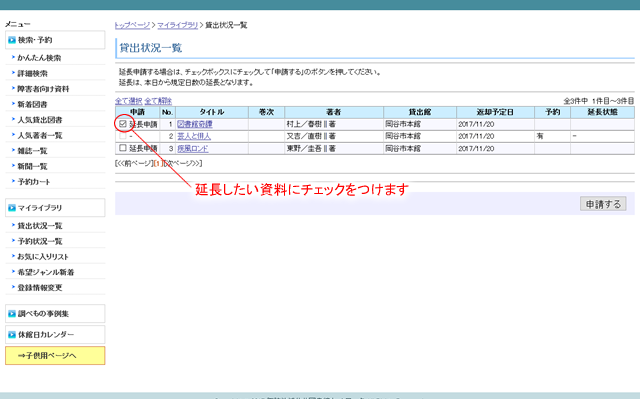The height and width of the screenshot is (399, 640).
Task: Open 新聞一覧 menu item
Action: click(32, 166)
